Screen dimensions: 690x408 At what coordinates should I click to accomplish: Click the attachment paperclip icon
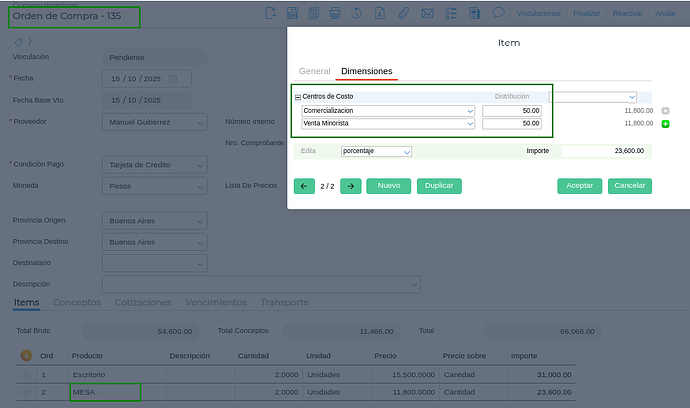click(404, 14)
